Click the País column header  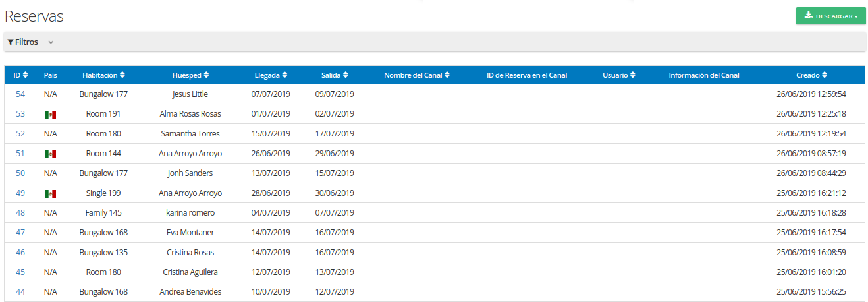coord(51,75)
